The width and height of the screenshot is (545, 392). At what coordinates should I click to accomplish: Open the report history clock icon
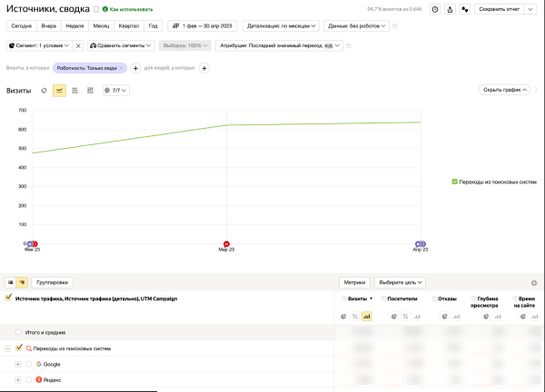coord(434,9)
